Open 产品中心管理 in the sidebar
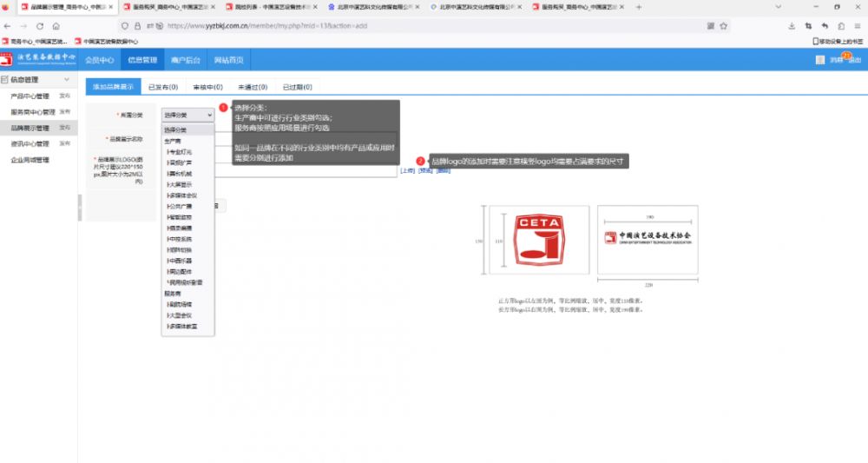The width and height of the screenshot is (868, 463). click(x=30, y=96)
